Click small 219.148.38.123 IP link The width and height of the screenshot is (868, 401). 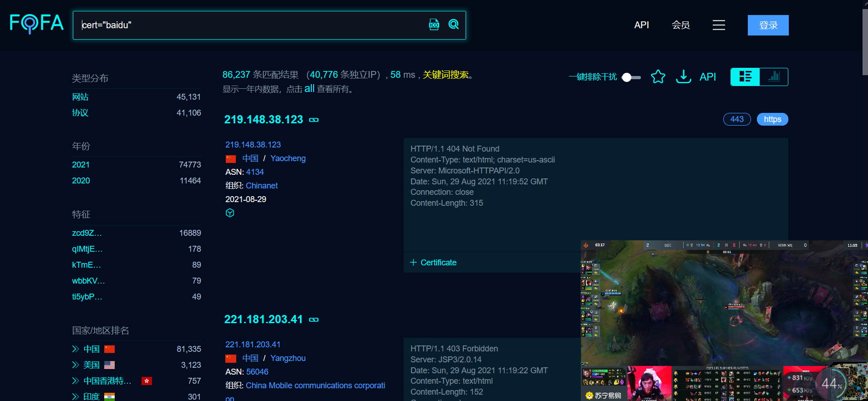point(253,145)
